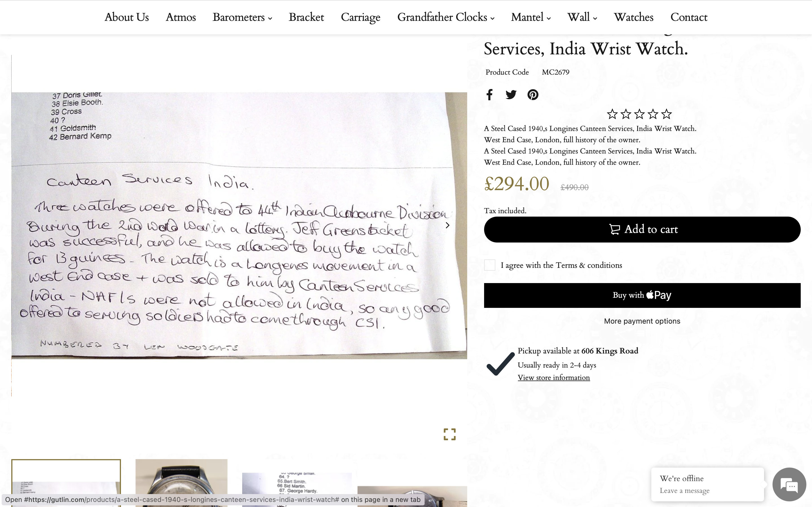Rate product with first star
This screenshot has width=812, height=507.
tap(612, 114)
